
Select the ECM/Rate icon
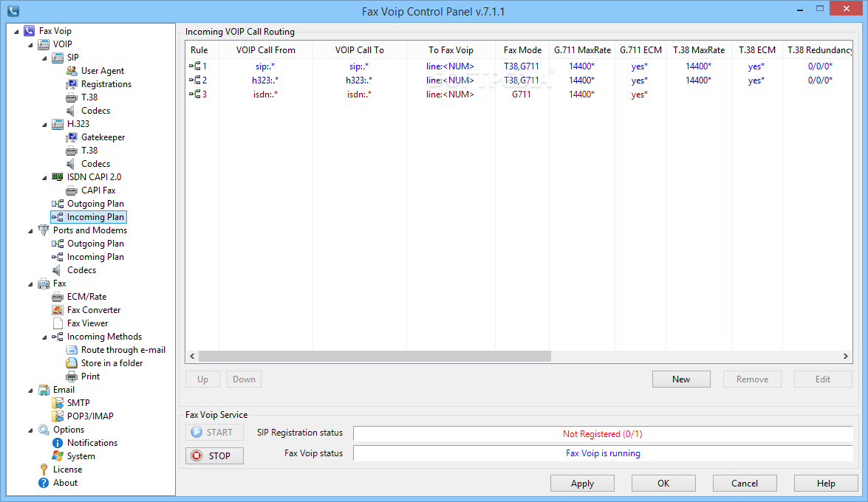click(57, 297)
